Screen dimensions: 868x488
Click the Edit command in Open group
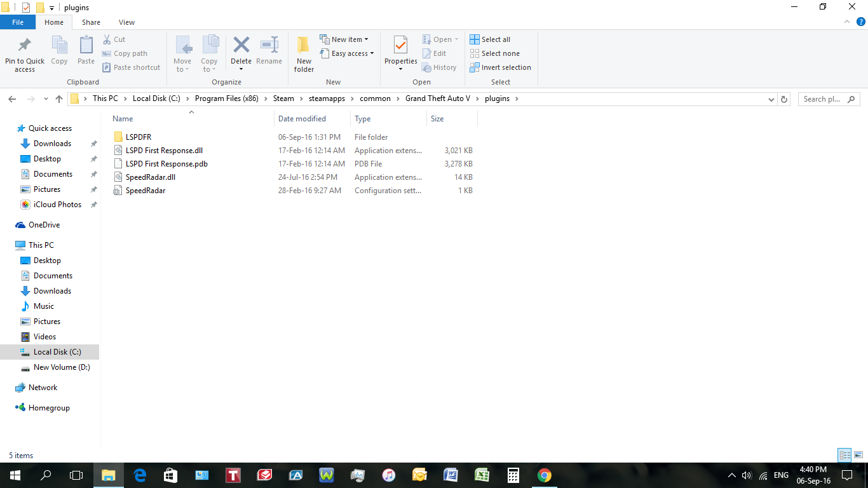pyautogui.click(x=435, y=53)
